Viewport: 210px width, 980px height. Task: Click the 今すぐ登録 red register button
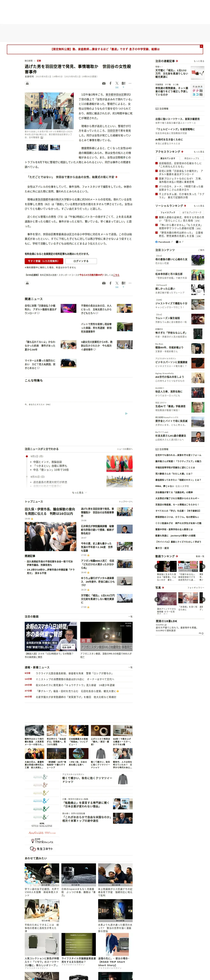point(44,261)
